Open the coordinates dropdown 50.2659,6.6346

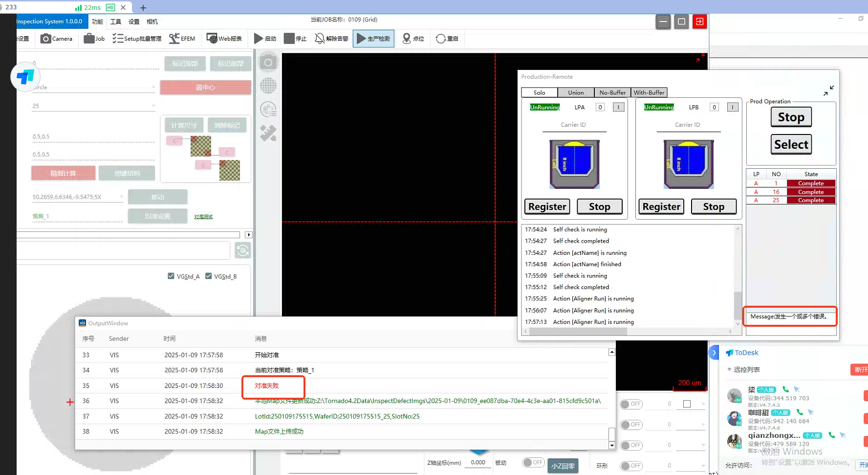(x=121, y=197)
